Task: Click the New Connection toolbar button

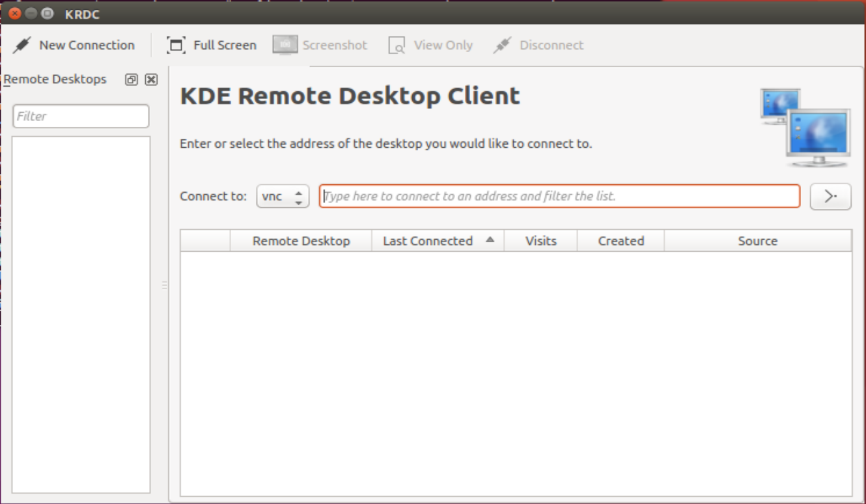Action: tap(74, 45)
